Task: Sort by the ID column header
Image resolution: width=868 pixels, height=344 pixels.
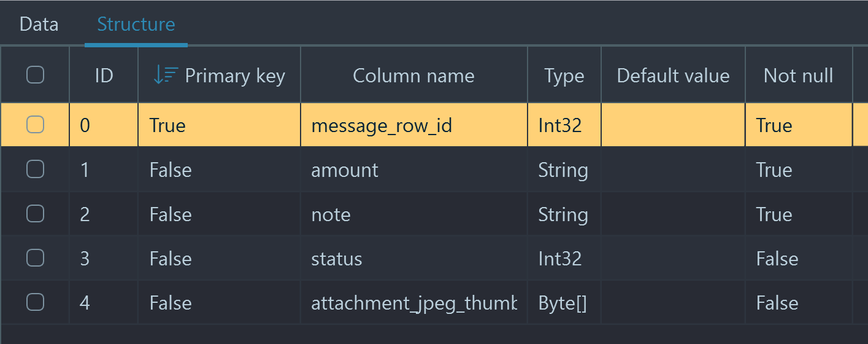Action: coord(104,76)
